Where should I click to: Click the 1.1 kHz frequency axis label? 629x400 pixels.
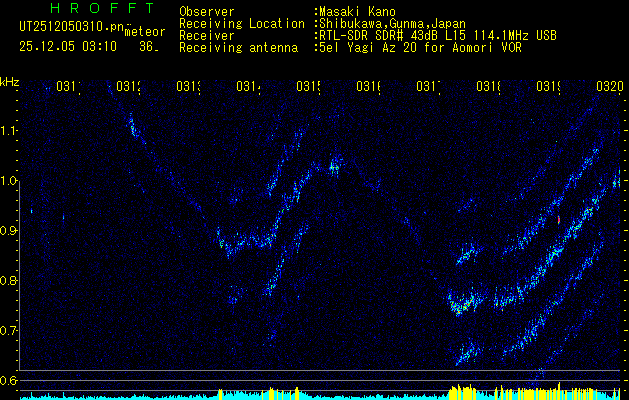pyautogui.click(x=8, y=131)
